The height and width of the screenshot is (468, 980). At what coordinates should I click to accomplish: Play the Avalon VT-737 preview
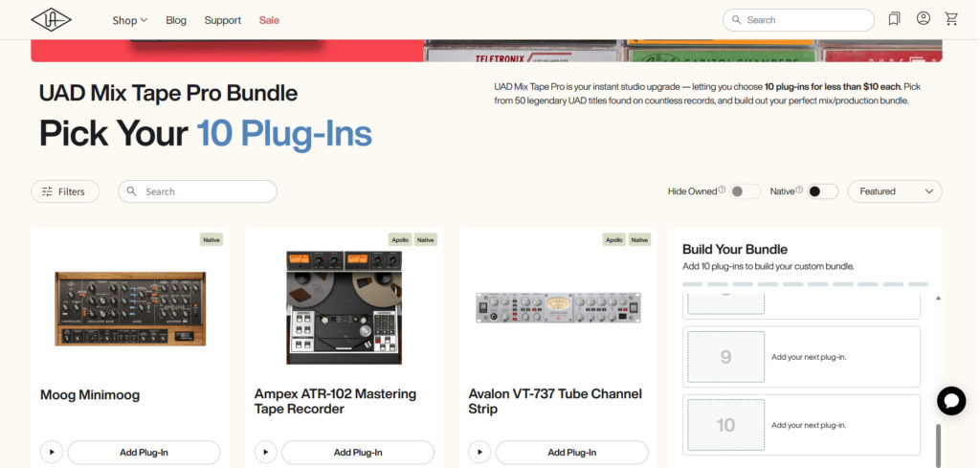[x=479, y=452]
